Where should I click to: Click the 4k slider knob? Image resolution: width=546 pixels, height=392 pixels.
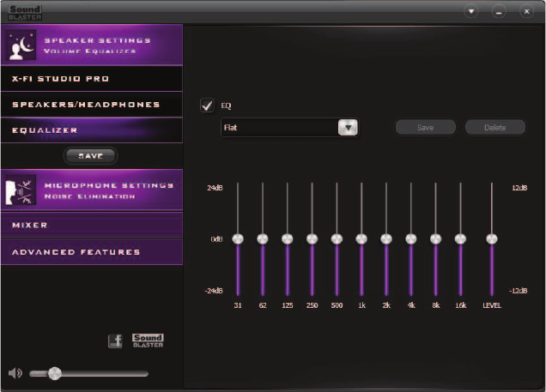tap(411, 239)
